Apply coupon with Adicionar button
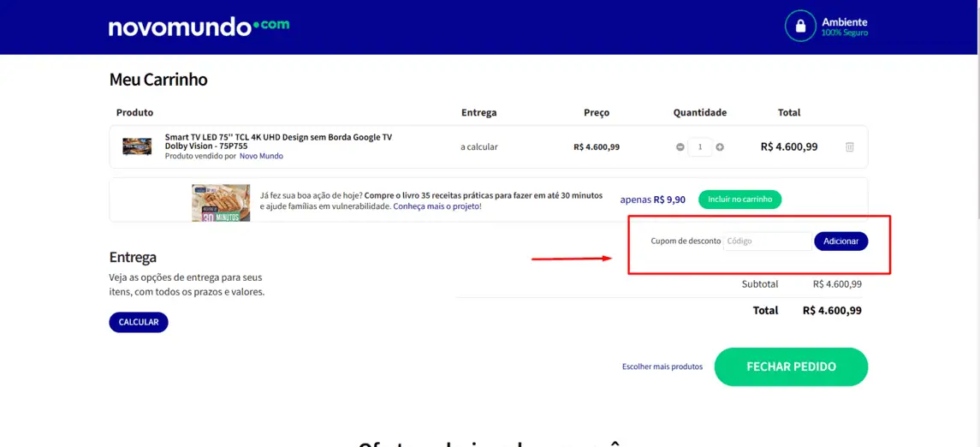Image resolution: width=980 pixels, height=447 pixels. pyautogui.click(x=840, y=241)
